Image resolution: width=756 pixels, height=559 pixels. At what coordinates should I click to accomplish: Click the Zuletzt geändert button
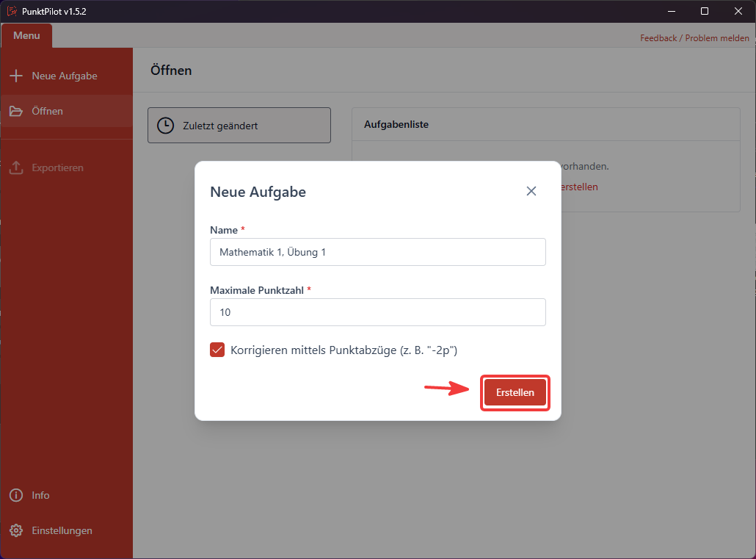pos(239,126)
